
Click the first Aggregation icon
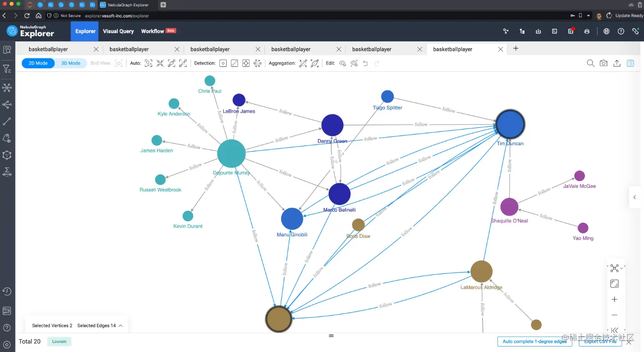303,63
